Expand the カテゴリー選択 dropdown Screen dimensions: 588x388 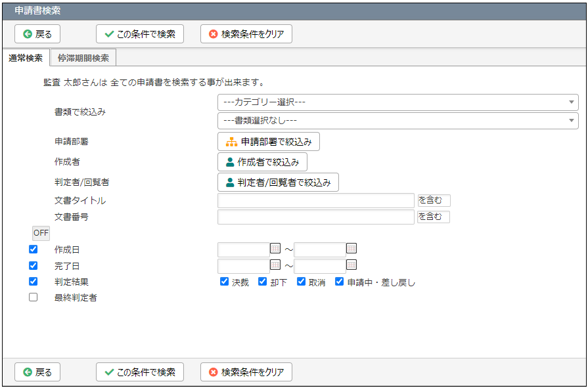pyautogui.click(x=398, y=102)
